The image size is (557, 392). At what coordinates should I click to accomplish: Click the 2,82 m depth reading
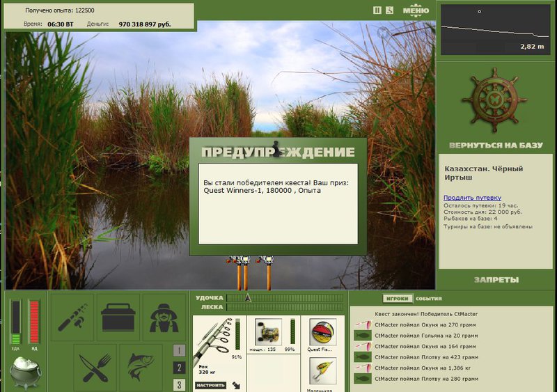(532, 46)
